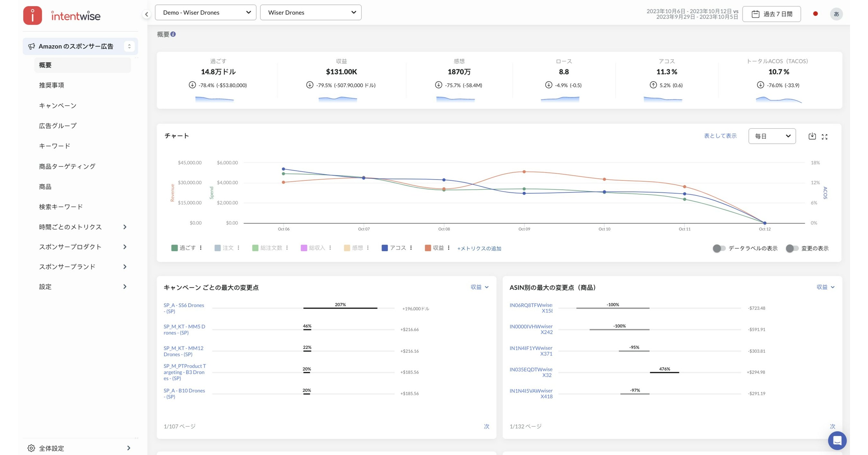Go to next page in campaign panel
The height and width of the screenshot is (455, 868).
[487, 426]
